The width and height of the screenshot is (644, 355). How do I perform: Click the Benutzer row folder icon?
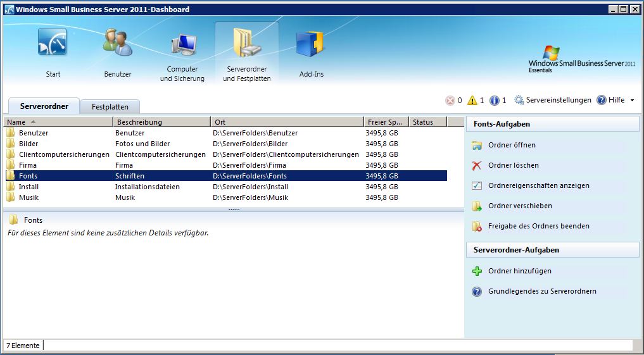click(10, 133)
